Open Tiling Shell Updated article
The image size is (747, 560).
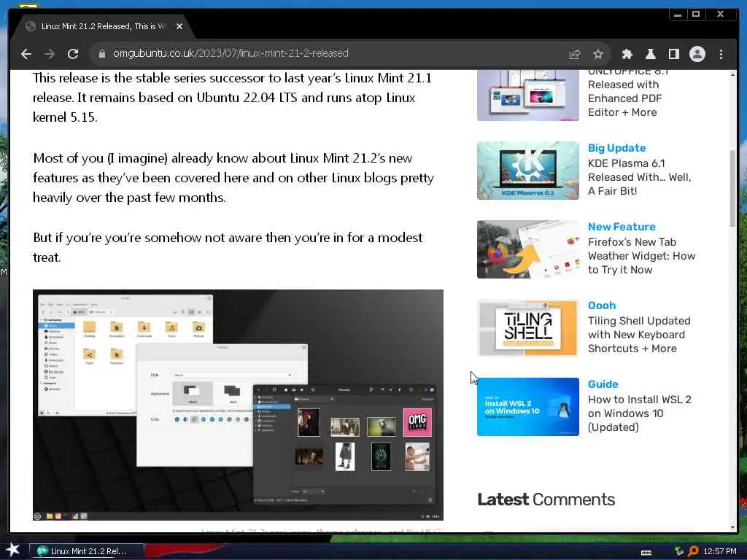(639, 335)
